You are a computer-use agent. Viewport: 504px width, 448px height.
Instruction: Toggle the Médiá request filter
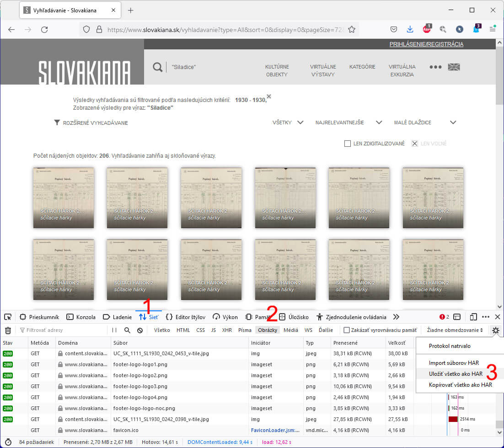click(x=290, y=330)
